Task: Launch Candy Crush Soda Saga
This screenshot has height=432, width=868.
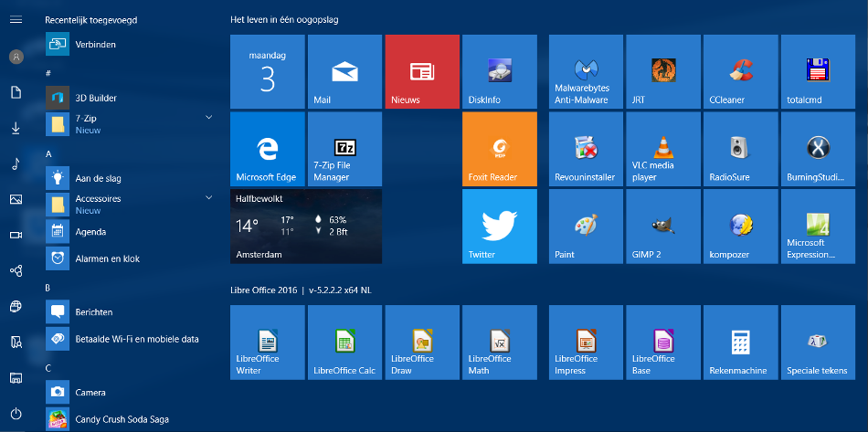Action: pyautogui.click(x=130, y=418)
